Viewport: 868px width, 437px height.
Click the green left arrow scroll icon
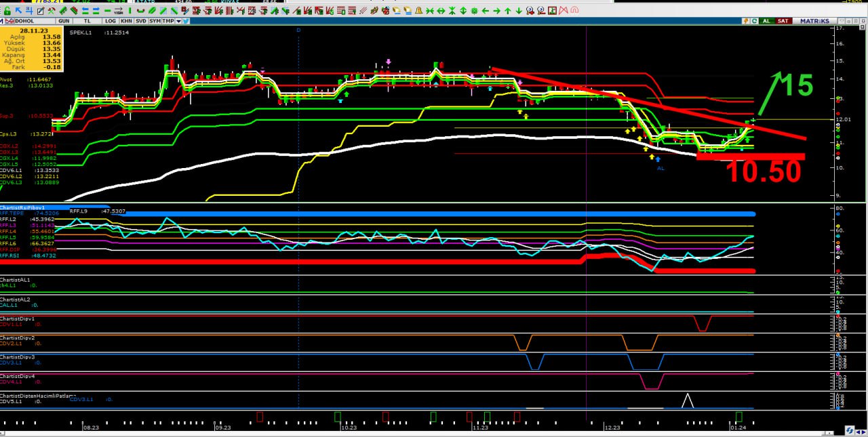tap(485, 11)
